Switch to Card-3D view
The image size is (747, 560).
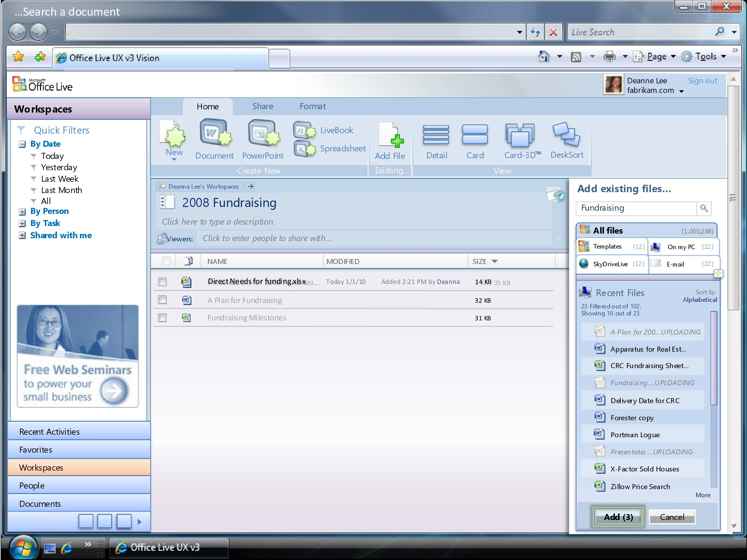(522, 141)
